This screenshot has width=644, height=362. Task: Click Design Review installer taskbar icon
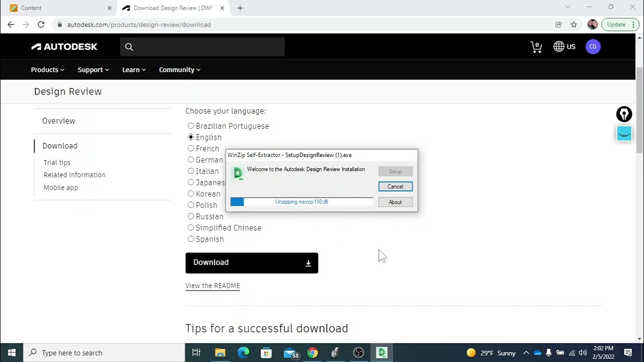tap(382, 353)
